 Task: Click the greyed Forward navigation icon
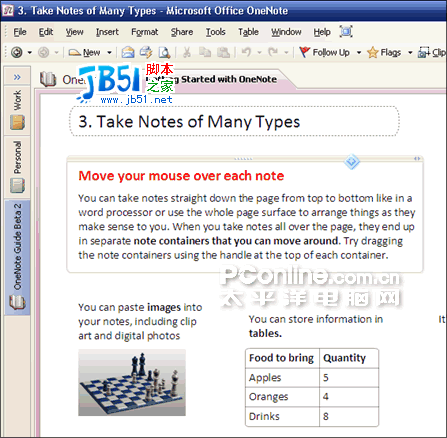pos(44,52)
